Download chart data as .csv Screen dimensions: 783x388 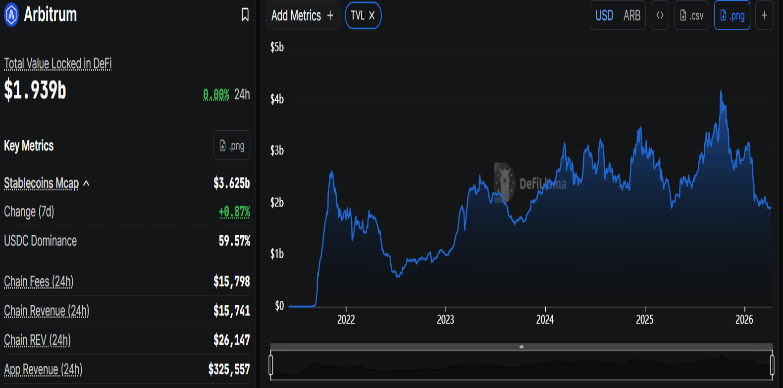click(692, 15)
